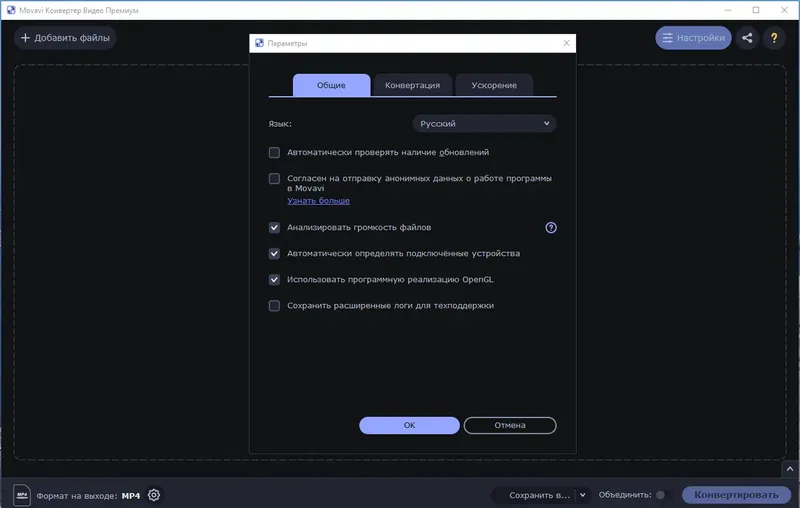Toggle the Объединить switch
800x508 pixels.
(x=664, y=495)
